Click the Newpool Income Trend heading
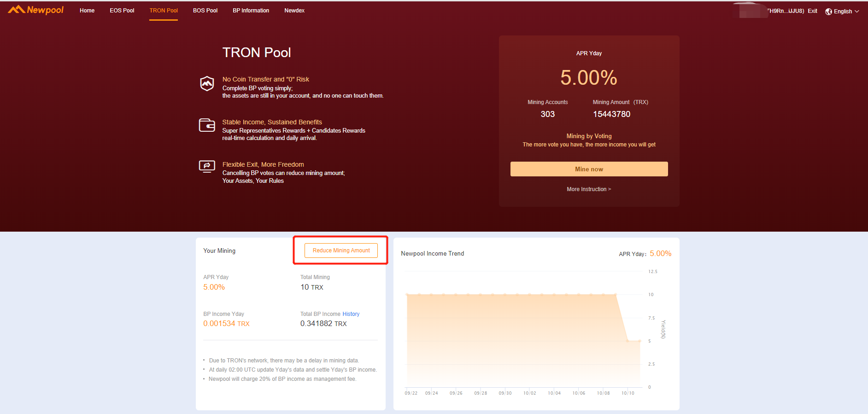Viewport: 868px width, 414px height. click(x=432, y=254)
